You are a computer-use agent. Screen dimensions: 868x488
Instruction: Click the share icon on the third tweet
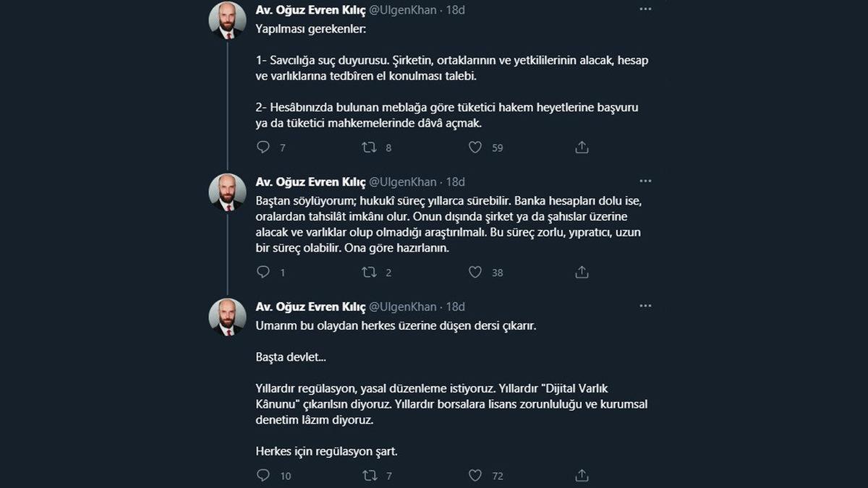tap(581, 475)
